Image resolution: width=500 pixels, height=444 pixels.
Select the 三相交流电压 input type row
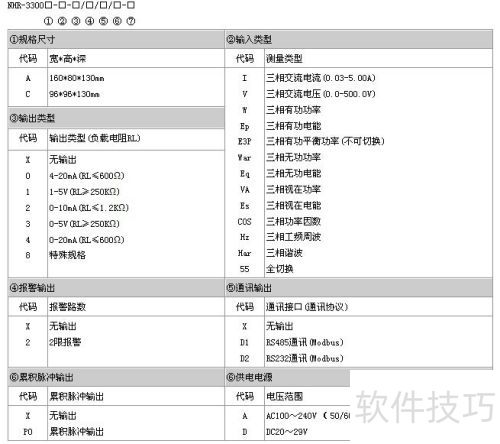point(359,94)
